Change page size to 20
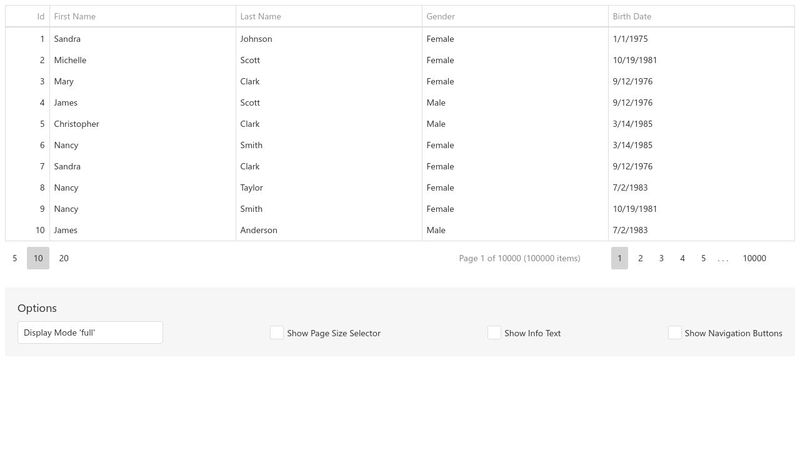Image resolution: width=800 pixels, height=450 pixels. pos(64,258)
